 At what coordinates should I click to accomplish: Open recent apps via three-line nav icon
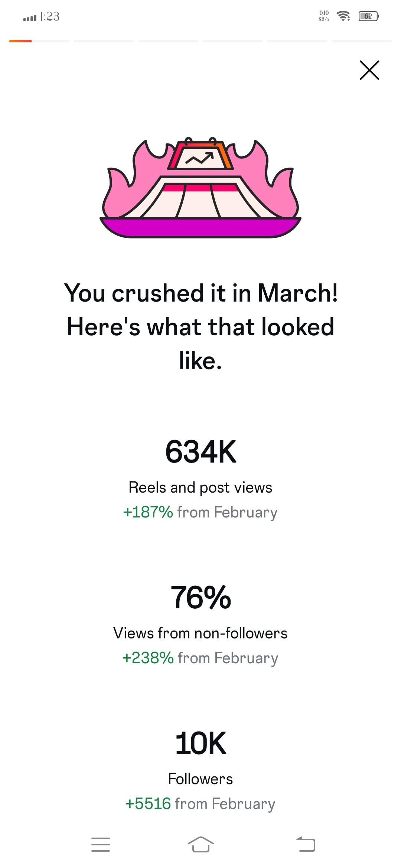(x=101, y=844)
